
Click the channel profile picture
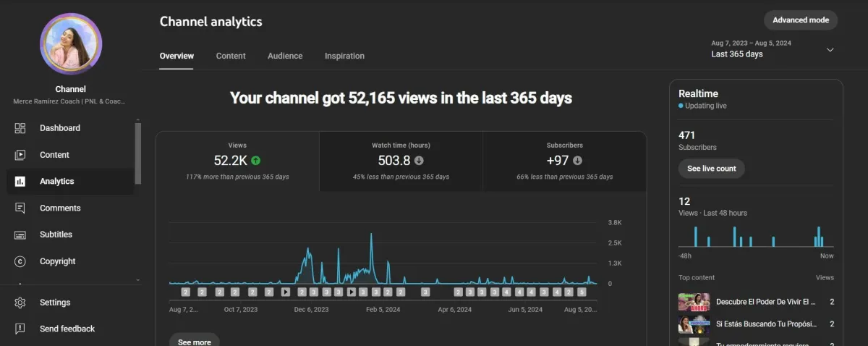[x=70, y=44]
